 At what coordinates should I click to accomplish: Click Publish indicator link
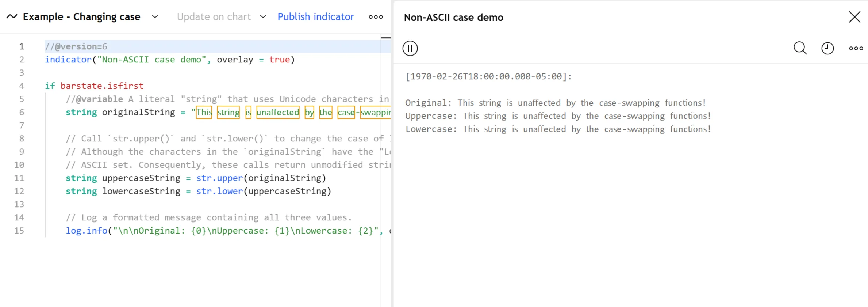[315, 17]
